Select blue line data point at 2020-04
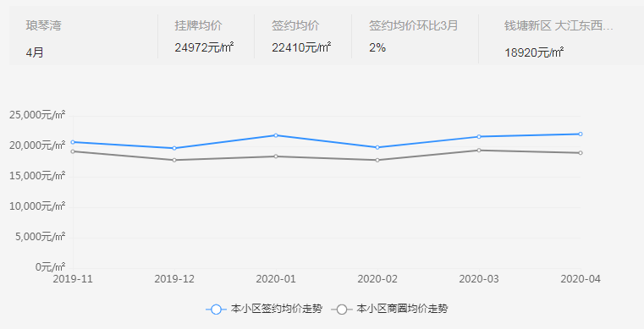 pos(581,134)
